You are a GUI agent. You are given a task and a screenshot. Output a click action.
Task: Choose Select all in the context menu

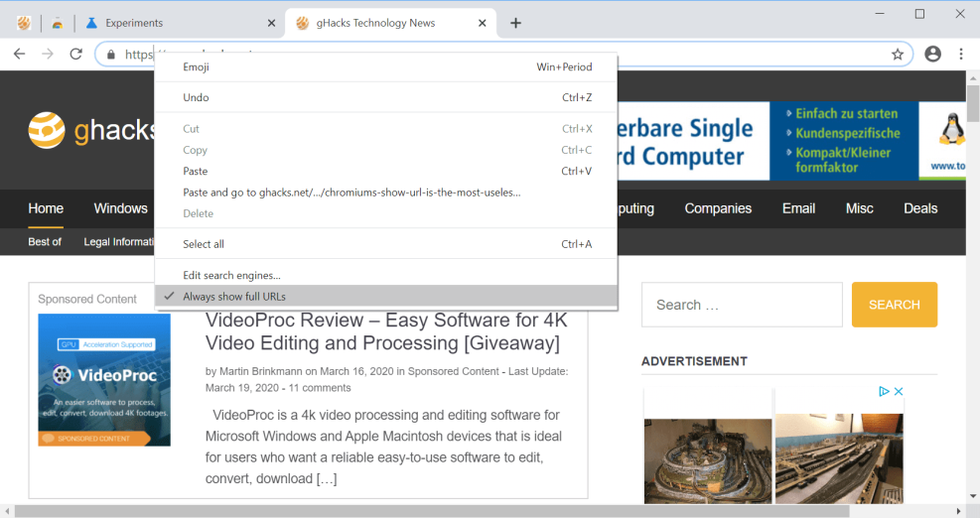tap(386, 244)
